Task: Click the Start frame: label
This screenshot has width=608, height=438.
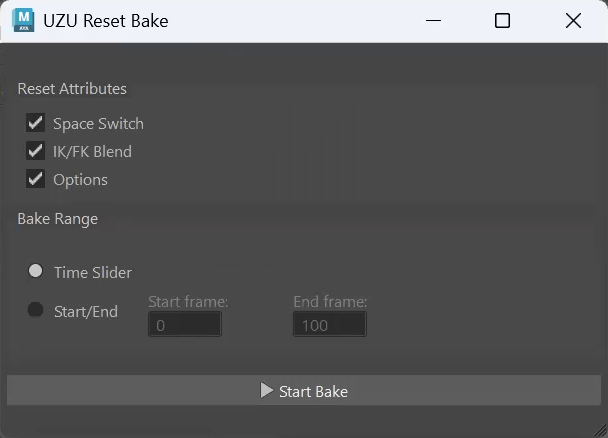Action: (188, 302)
